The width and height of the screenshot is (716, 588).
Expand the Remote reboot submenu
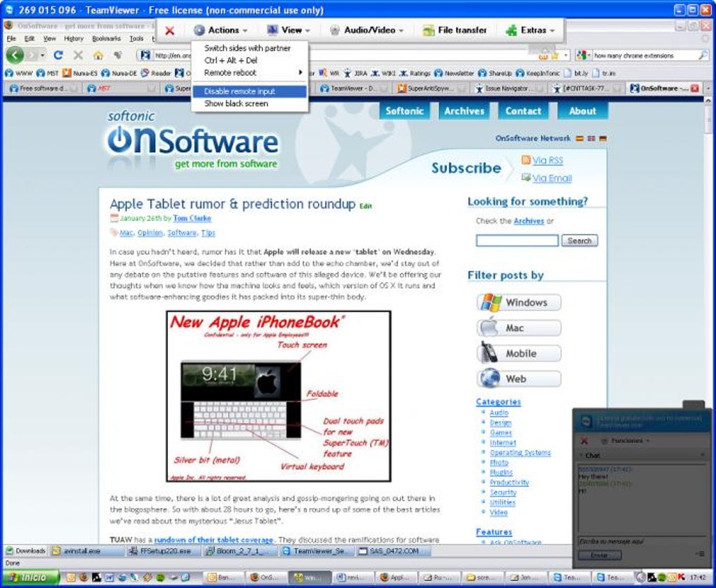pos(250,72)
